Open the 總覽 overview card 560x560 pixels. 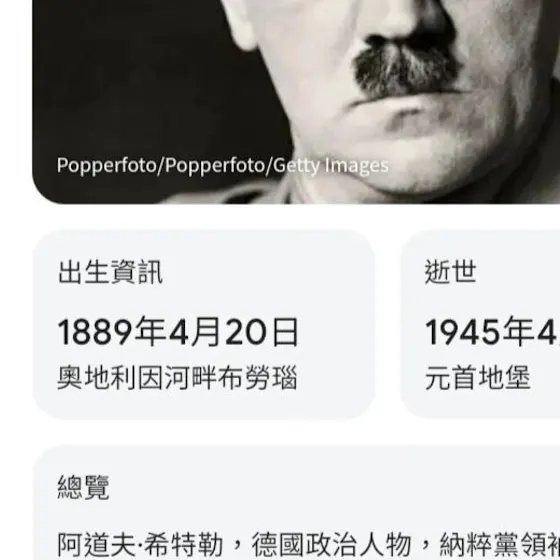click(x=296, y=503)
